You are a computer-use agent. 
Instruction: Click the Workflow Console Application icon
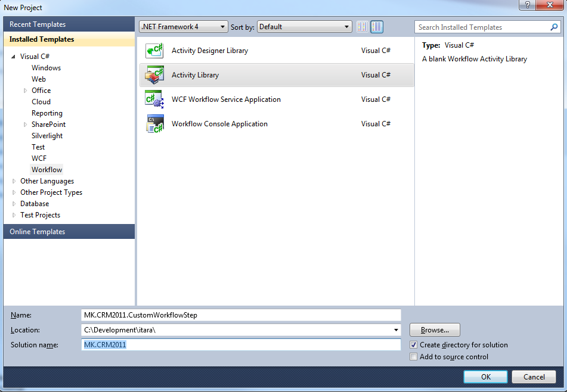(155, 123)
